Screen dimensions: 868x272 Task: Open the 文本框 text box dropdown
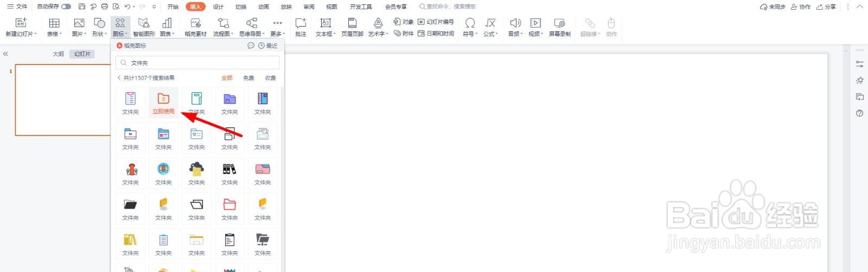[325, 34]
